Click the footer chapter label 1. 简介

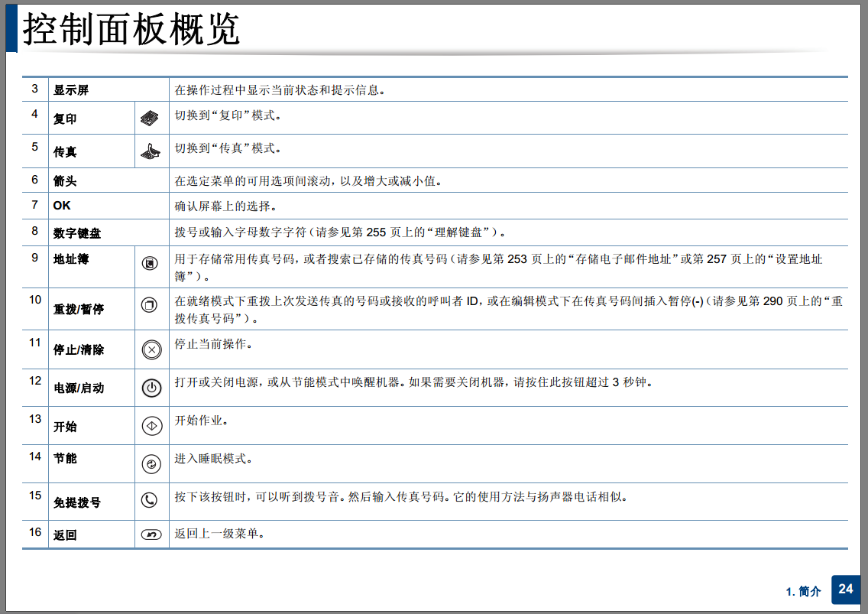coord(803,591)
